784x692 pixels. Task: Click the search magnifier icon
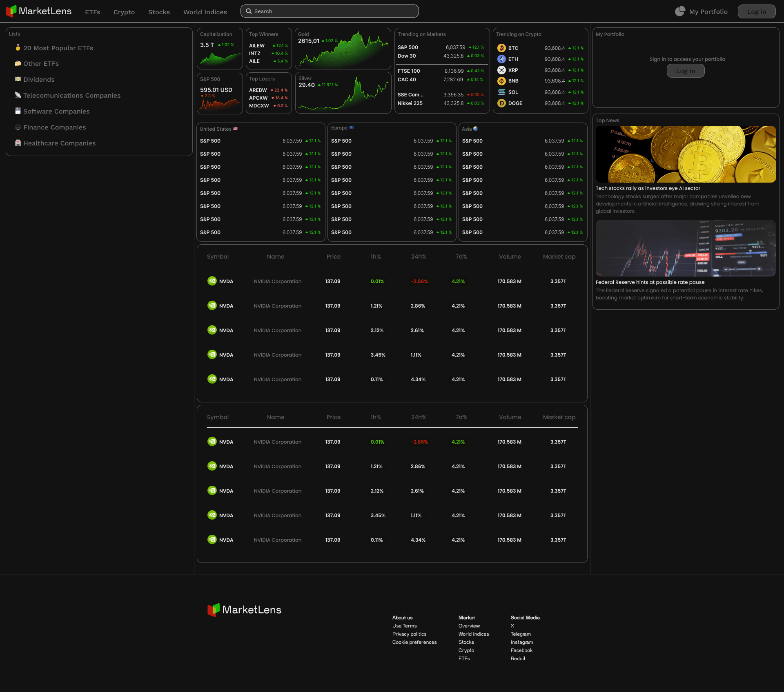click(249, 11)
